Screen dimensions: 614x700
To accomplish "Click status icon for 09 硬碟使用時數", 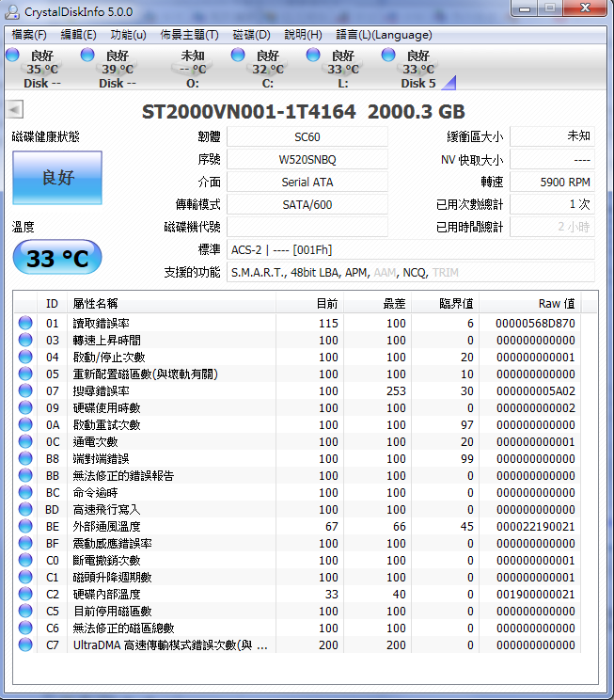I will 25,407.
